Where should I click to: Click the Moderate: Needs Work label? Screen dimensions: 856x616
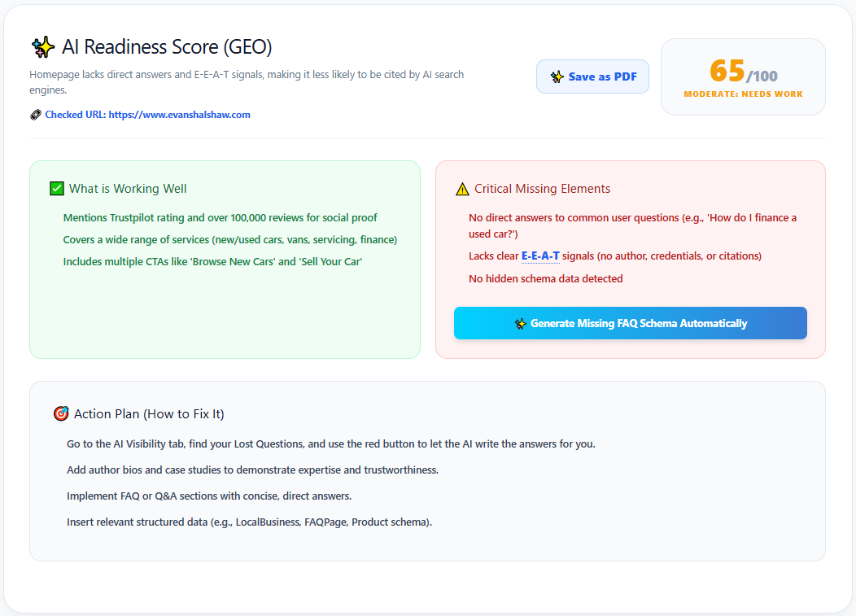tap(743, 94)
